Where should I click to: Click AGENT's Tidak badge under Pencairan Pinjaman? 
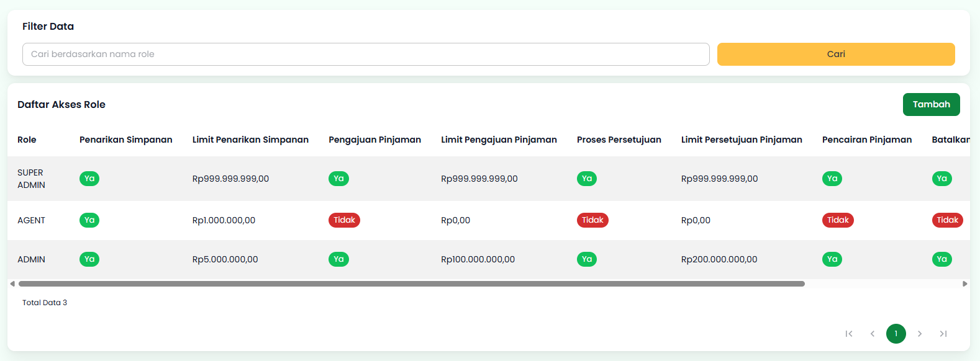click(x=838, y=220)
